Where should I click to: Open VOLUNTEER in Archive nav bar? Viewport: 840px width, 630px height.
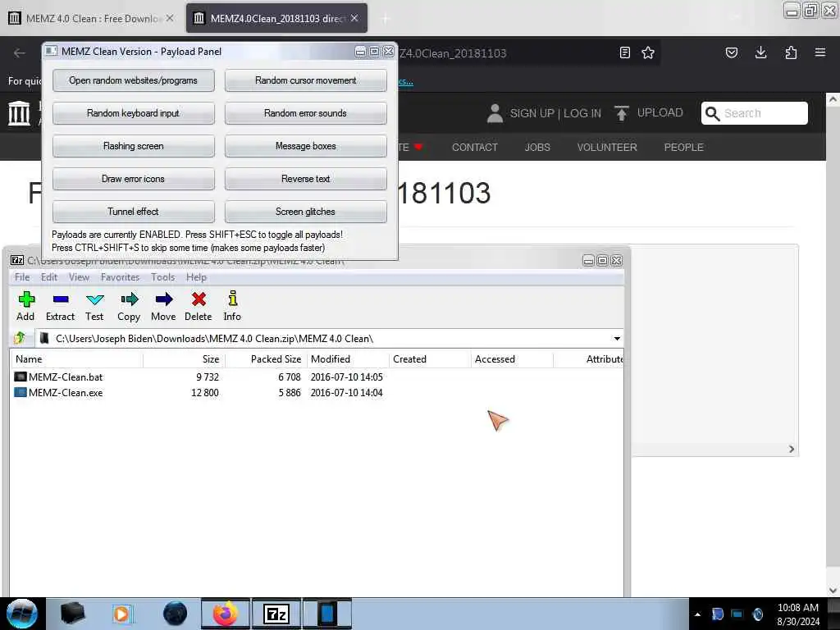607,148
